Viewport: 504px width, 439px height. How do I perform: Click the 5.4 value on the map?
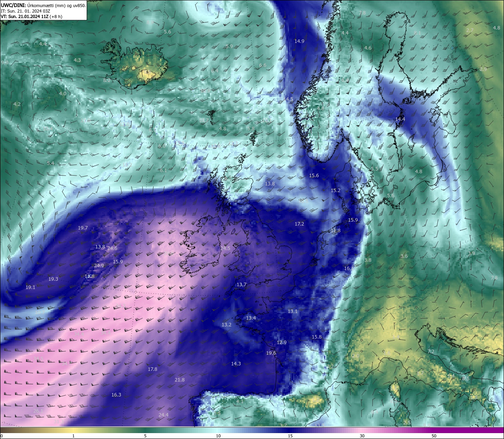50,163
